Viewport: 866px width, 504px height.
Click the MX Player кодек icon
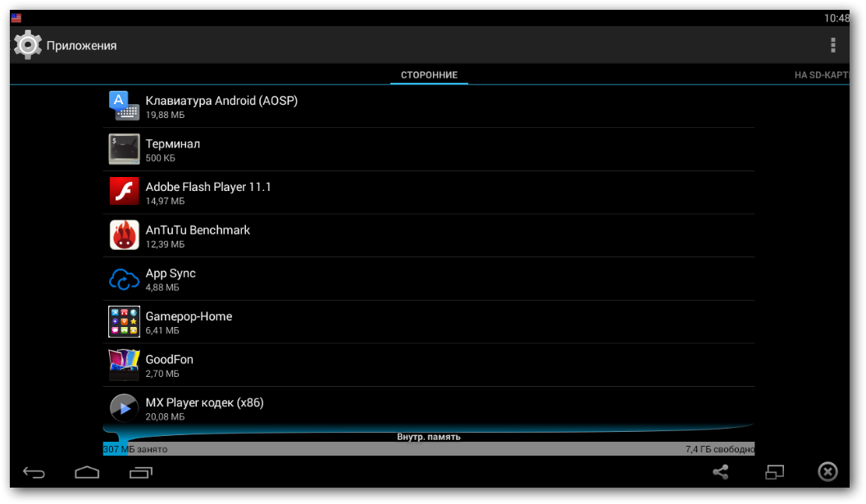(125, 407)
